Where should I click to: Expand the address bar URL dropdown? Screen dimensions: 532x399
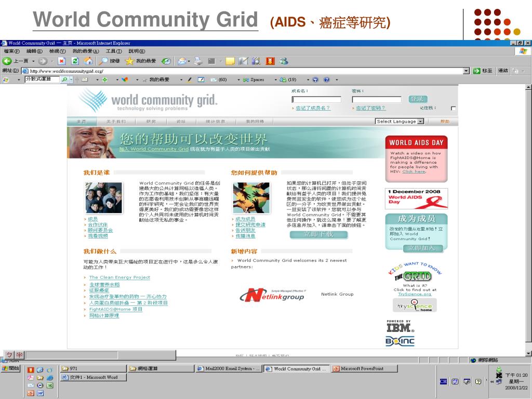[x=467, y=71]
